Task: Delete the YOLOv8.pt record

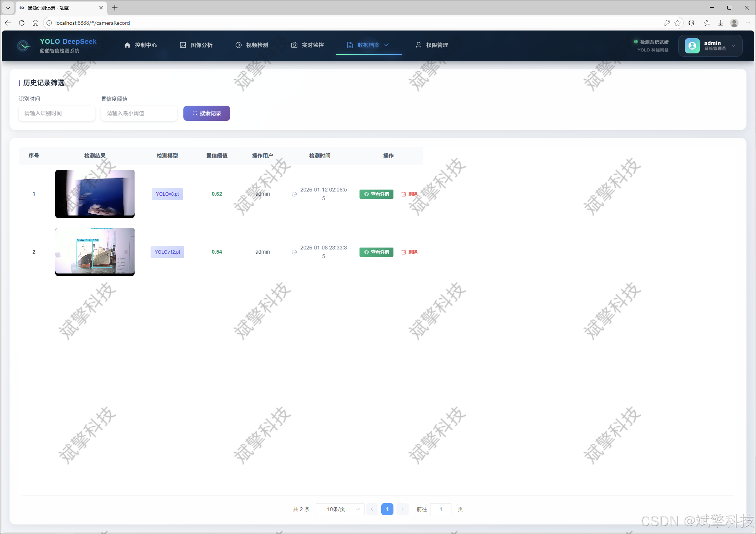Action: tap(409, 194)
